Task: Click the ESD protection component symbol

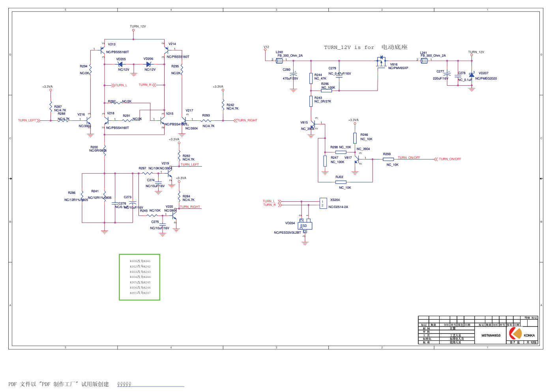Action: click(x=305, y=226)
